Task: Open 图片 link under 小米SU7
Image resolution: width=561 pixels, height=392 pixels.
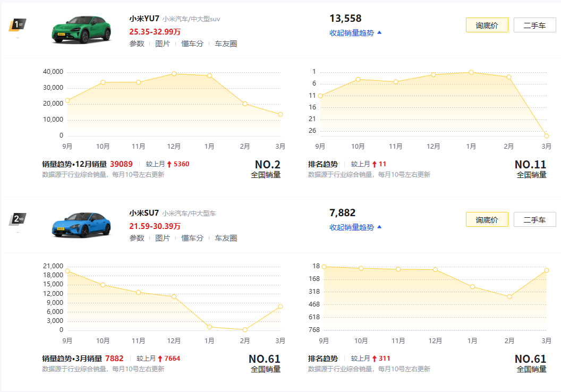Action: click(x=163, y=238)
